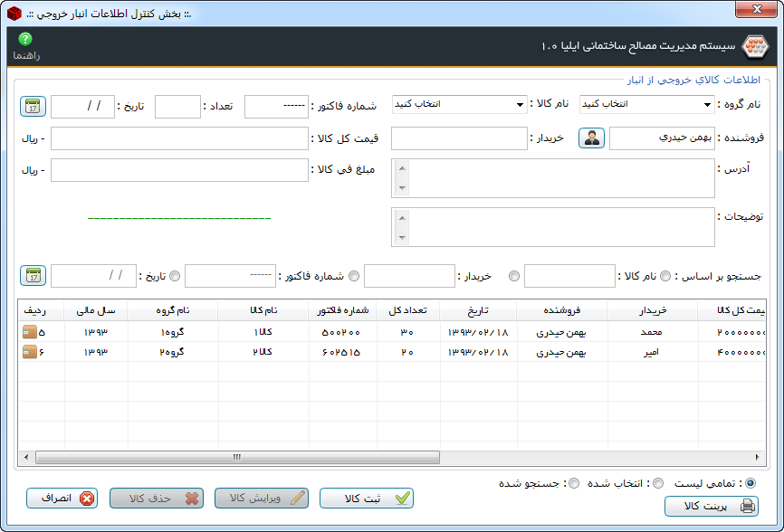
Task: Click the table's horizontal scrollbar
Action: [226, 457]
